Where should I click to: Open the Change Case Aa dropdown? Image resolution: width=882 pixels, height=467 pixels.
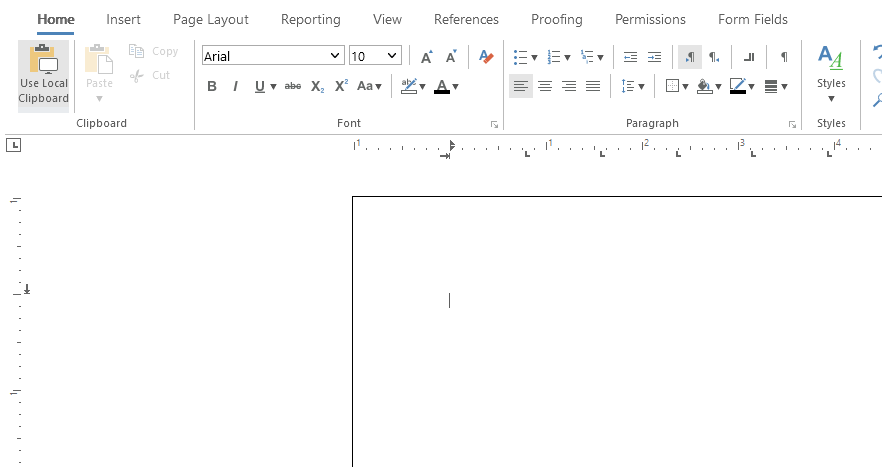(x=370, y=86)
